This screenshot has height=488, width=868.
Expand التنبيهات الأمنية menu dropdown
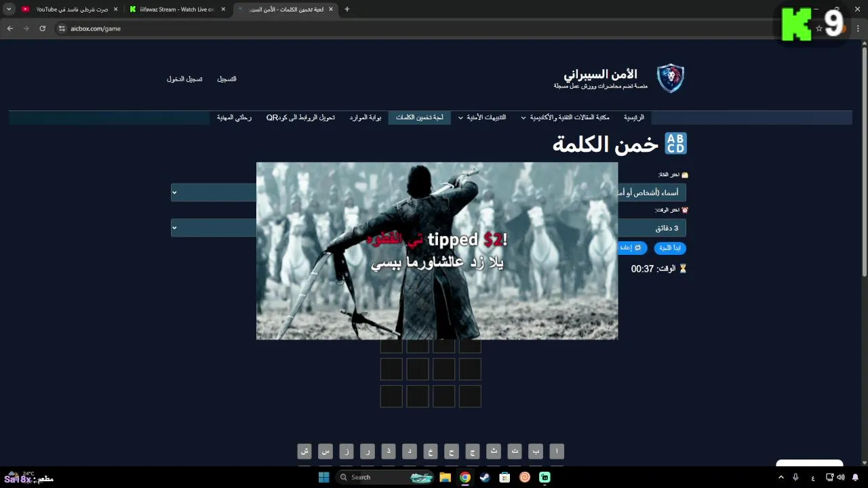click(482, 118)
